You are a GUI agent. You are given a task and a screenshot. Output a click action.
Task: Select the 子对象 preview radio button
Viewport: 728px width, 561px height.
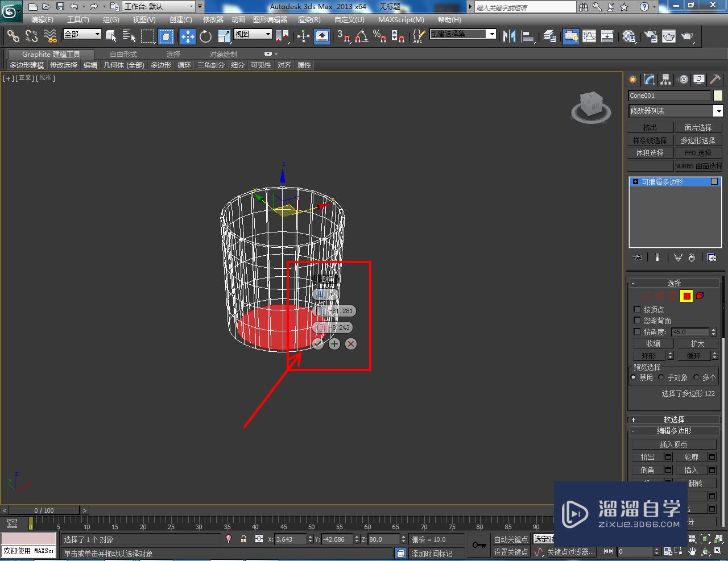coord(661,377)
